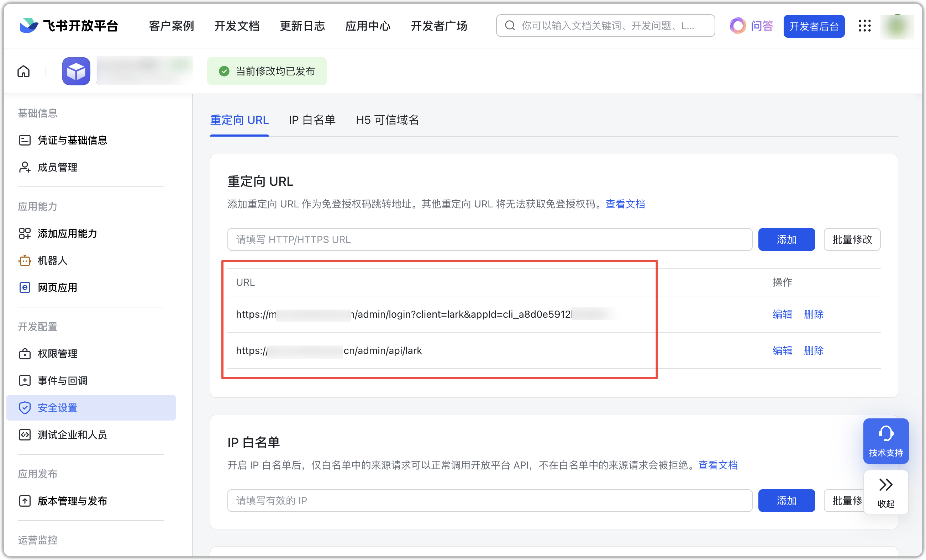Image resolution: width=926 pixels, height=560 pixels.
Task: Switch to the H5 可信域名 tab
Action: 387,120
